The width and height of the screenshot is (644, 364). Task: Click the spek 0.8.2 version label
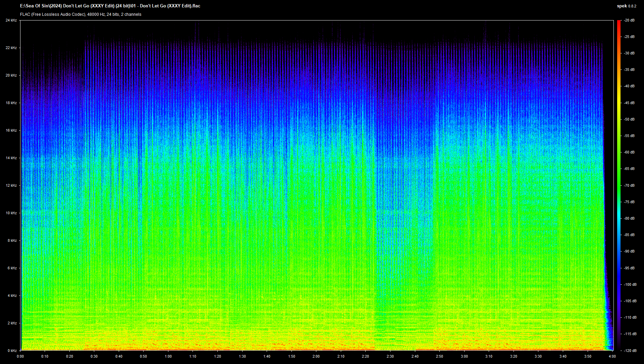tap(626, 6)
